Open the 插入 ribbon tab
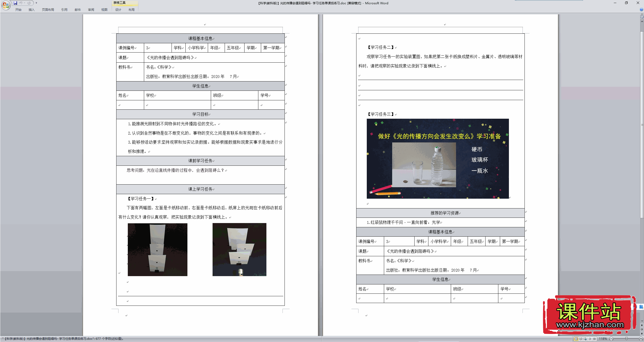The image size is (644, 342). 31,10
